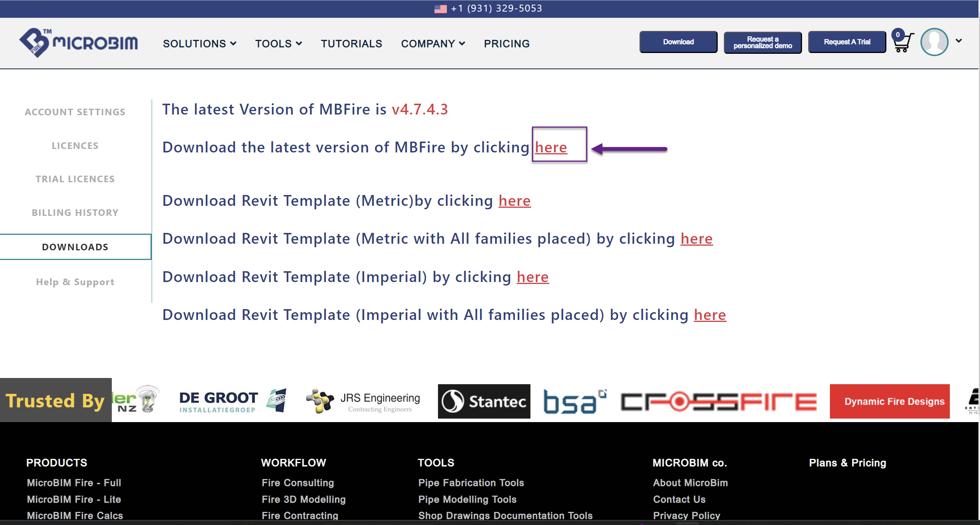Click 'here' for Metric with All families
Viewport: 980px width, 525px height.
(x=696, y=239)
